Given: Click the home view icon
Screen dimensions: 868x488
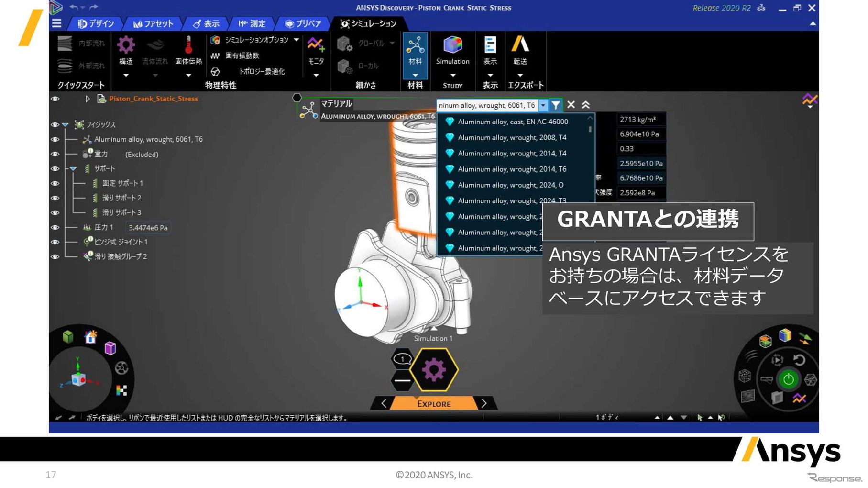Looking at the screenshot, I should tap(90, 337).
